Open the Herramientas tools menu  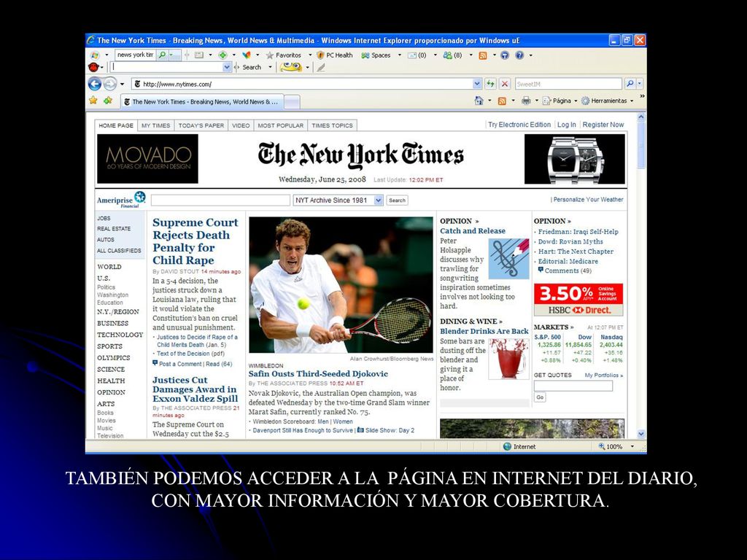607,101
